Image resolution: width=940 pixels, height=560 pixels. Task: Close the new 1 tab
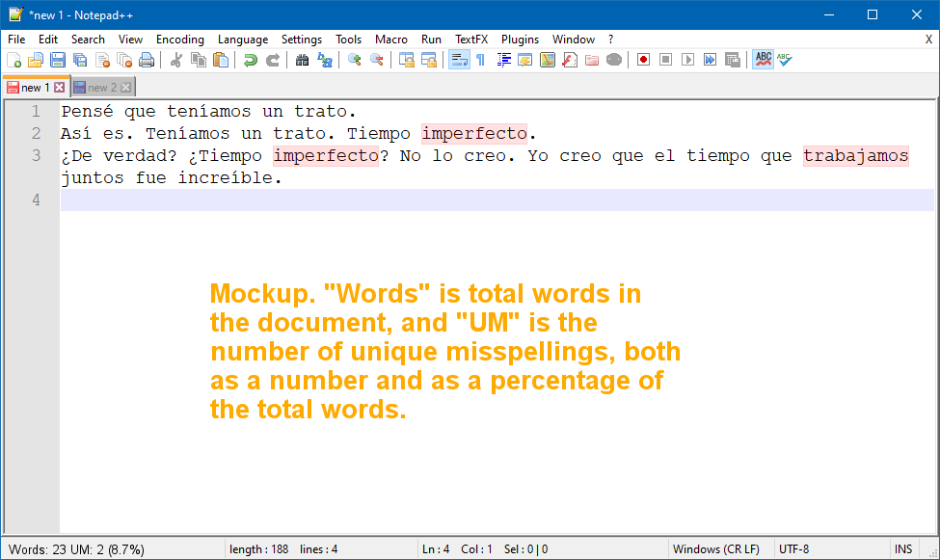pyautogui.click(x=59, y=88)
